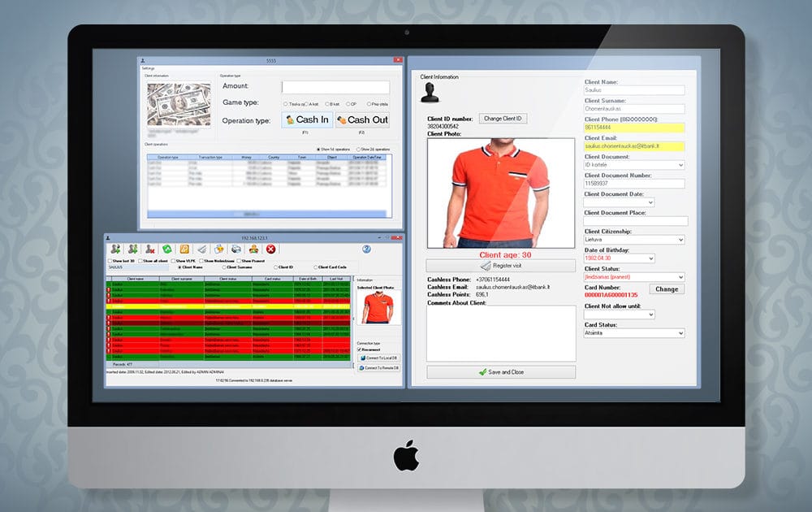
Task: Click the Cash In button
Action: (x=308, y=119)
